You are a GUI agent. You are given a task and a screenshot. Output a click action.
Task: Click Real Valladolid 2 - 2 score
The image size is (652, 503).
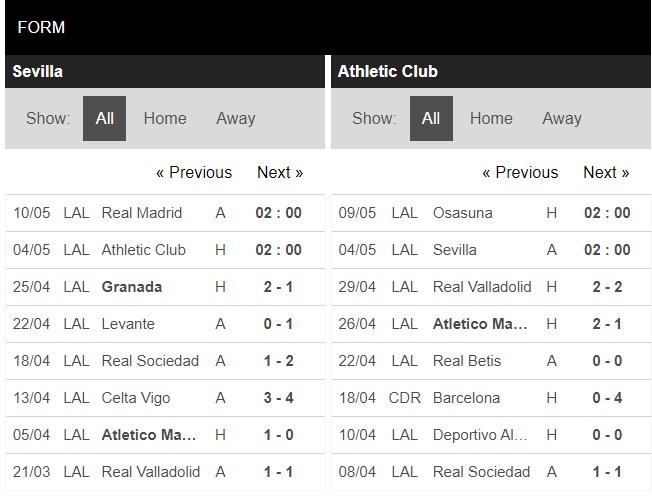click(607, 287)
